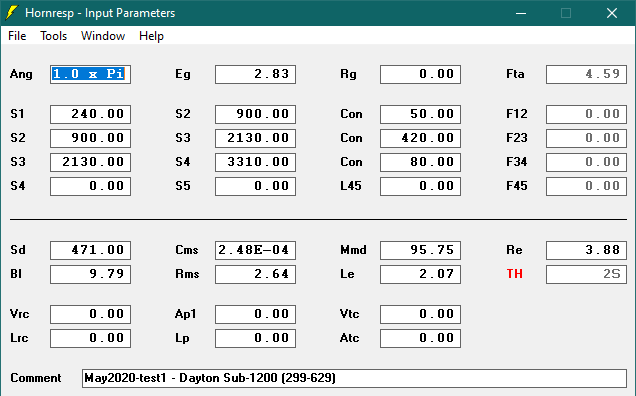The height and width of the screenshot is (396, 636).
Task: Click the Comment text box
Action: point(354,378)
